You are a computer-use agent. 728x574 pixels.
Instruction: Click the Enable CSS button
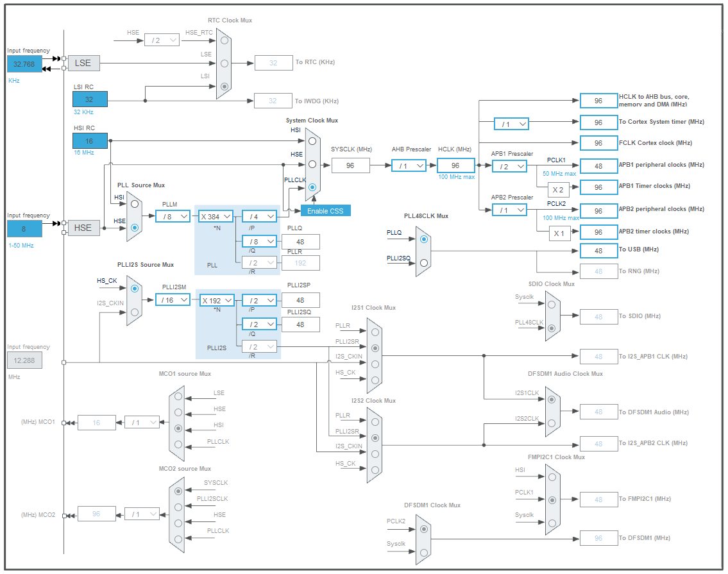(x=326, y=210)
